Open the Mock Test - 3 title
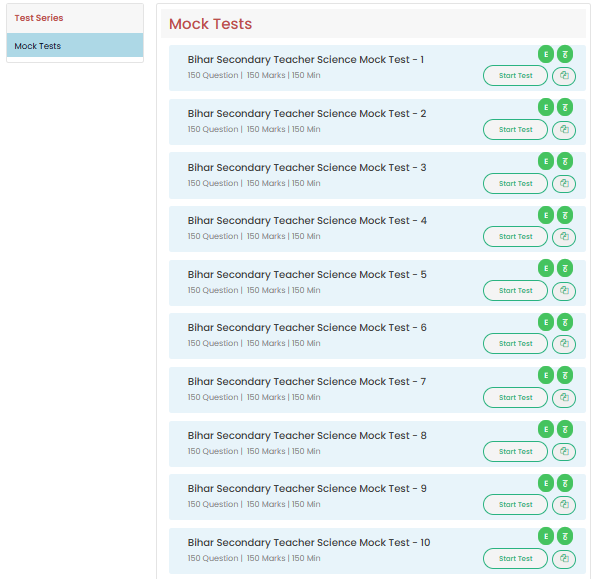This screenshot has height=579, width=613. tap(306, 167)
